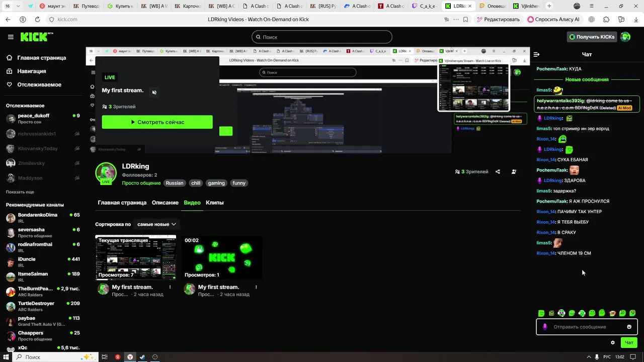Screen dimensions: 644x362
Task: Open the 00:02 video thumbnail
Action: (222, 257)
